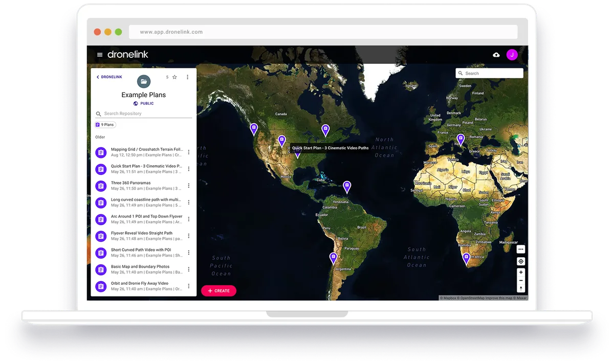Select the map pin over Argentina

point(333,258)
